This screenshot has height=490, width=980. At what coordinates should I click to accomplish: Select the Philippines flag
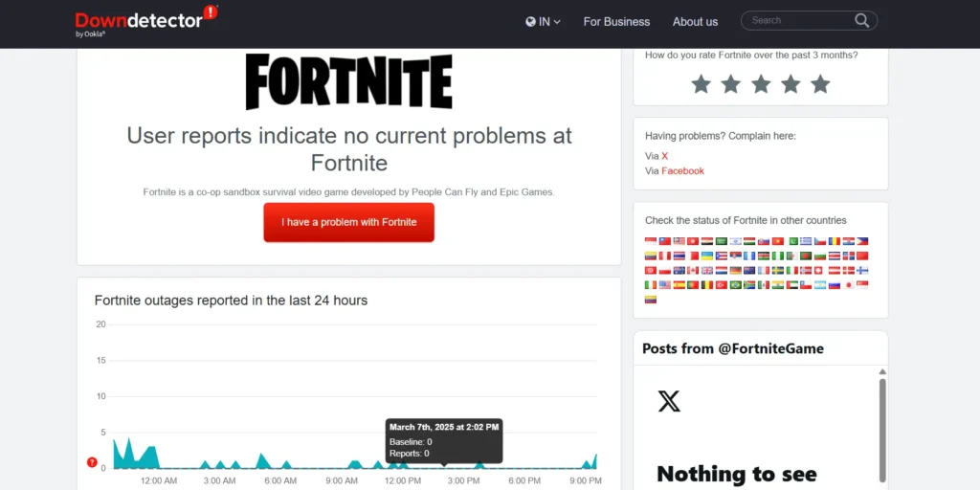[862, 241]
